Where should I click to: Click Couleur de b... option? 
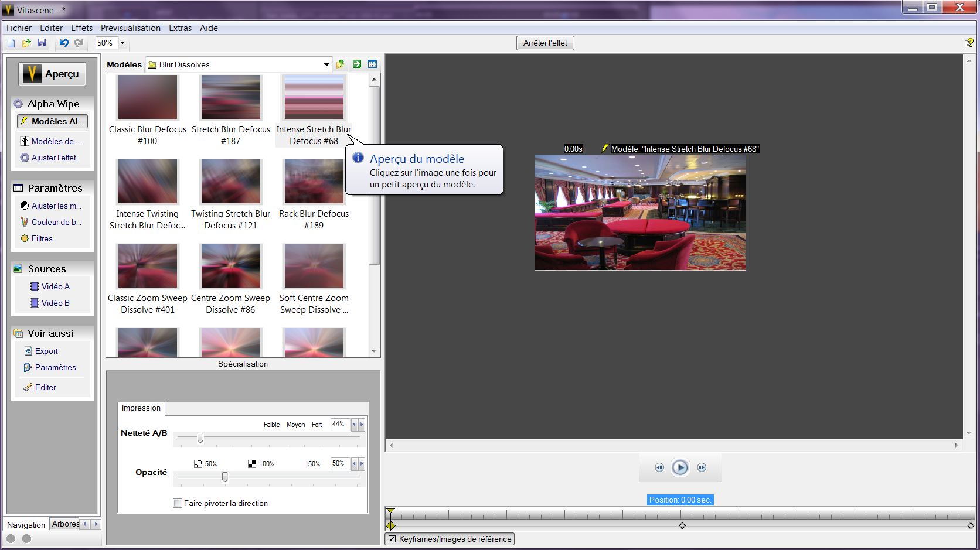click(x=56, y=222)
